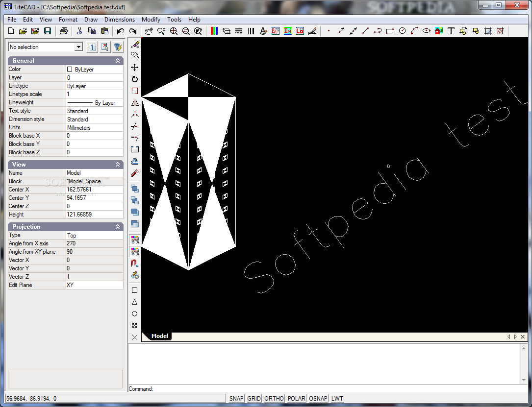Screen dimensions: 532x407
Task: Switch to the Model tab
Action: coord(160,336)
